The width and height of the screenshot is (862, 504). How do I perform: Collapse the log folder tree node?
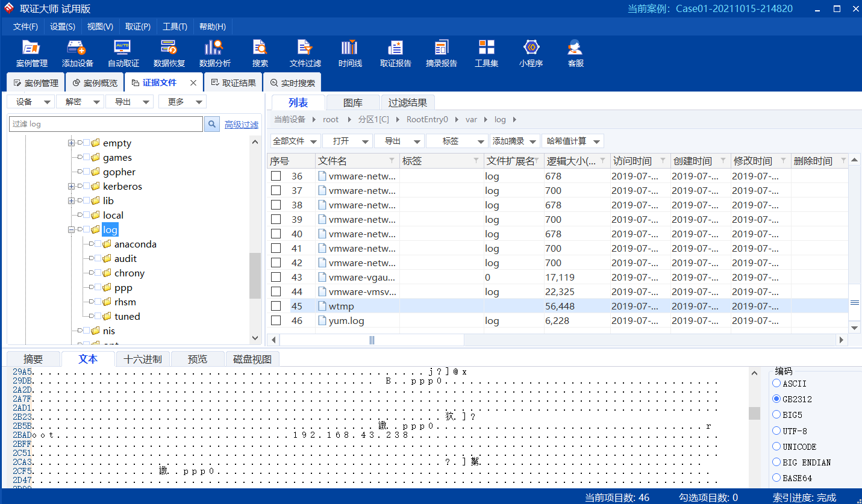click(x=71, y=230)
